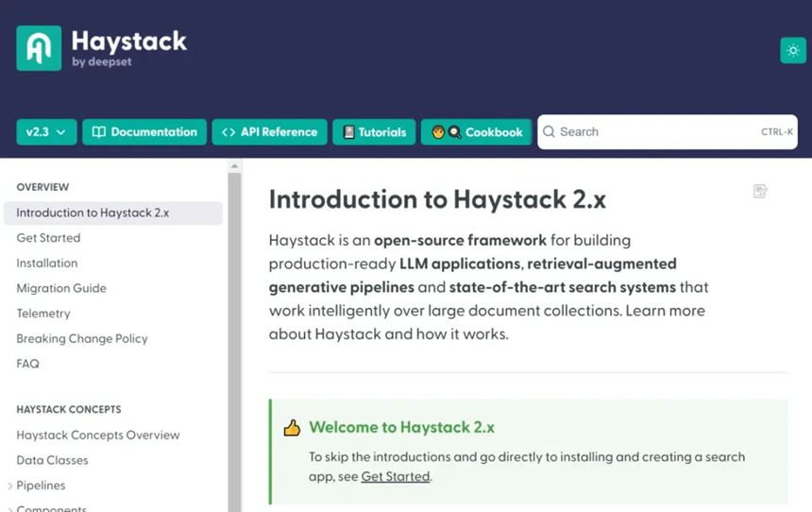Screen dimensions: 812x512
Task: Open the Breaking Change Policy page
Action: (82, 338)
